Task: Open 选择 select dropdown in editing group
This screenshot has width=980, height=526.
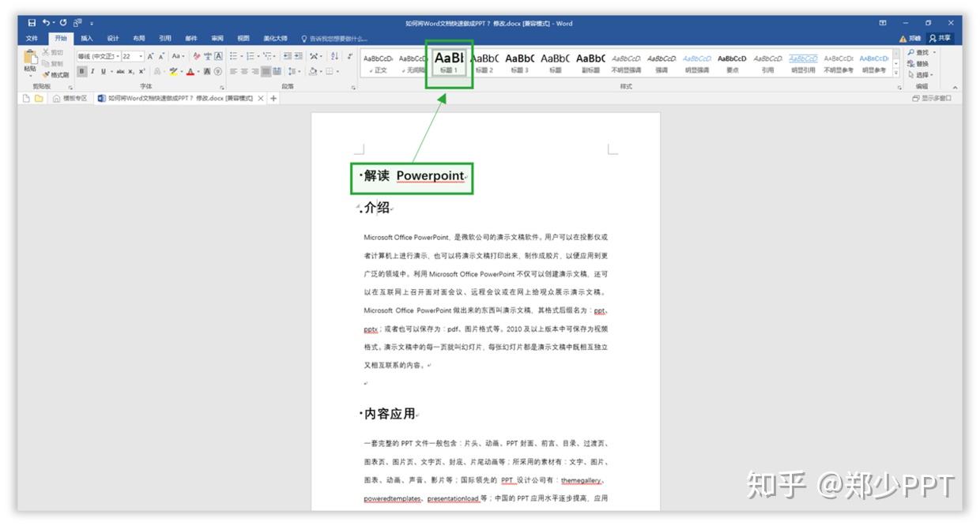Action: pyautogui.click(x=920, y=74)
